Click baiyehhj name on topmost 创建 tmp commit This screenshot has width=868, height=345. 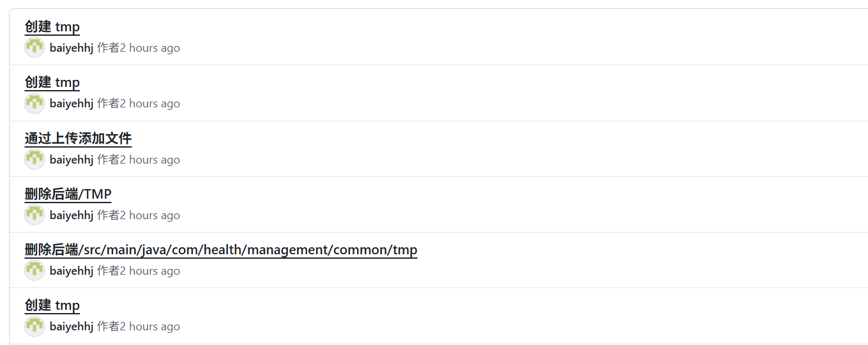pos(72,48)
